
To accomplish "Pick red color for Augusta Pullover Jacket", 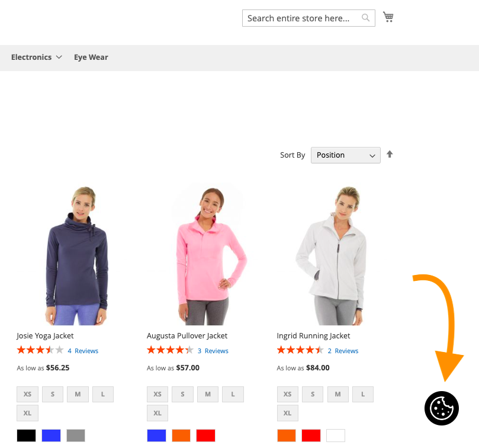I will click(x=205, y=436).
